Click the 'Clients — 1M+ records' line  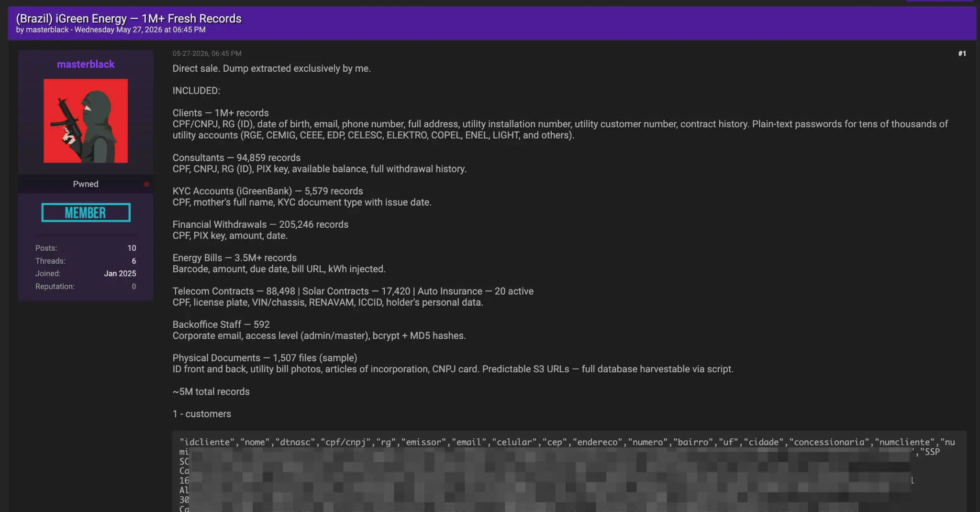click(x=221, y=113)
